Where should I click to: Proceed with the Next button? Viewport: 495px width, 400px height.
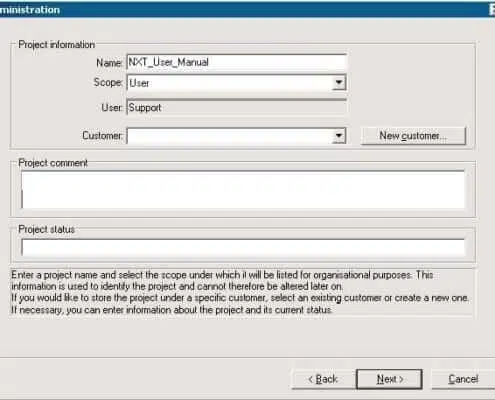point(390,379)
